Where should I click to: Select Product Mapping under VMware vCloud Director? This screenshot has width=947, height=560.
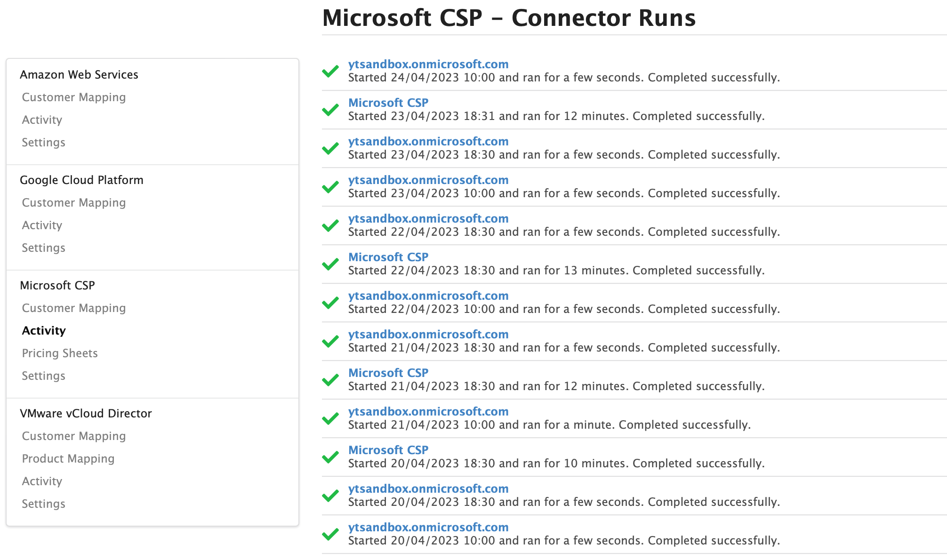tap(68, 458)
